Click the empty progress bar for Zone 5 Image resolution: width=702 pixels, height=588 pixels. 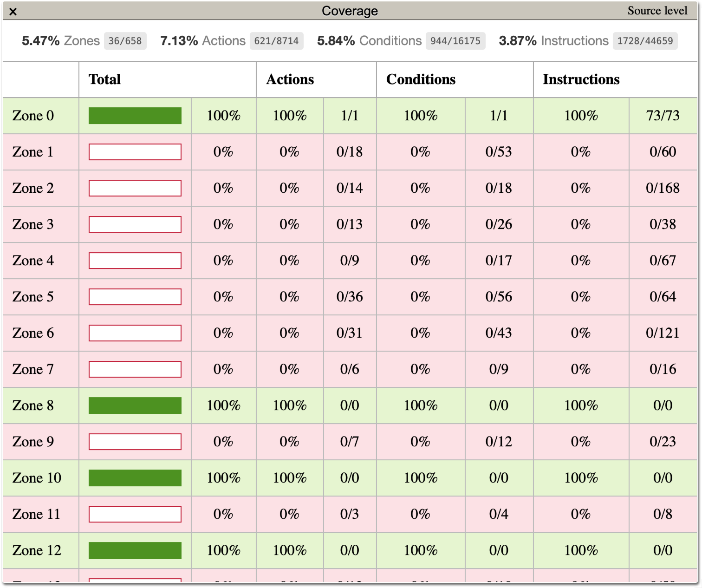135,297
